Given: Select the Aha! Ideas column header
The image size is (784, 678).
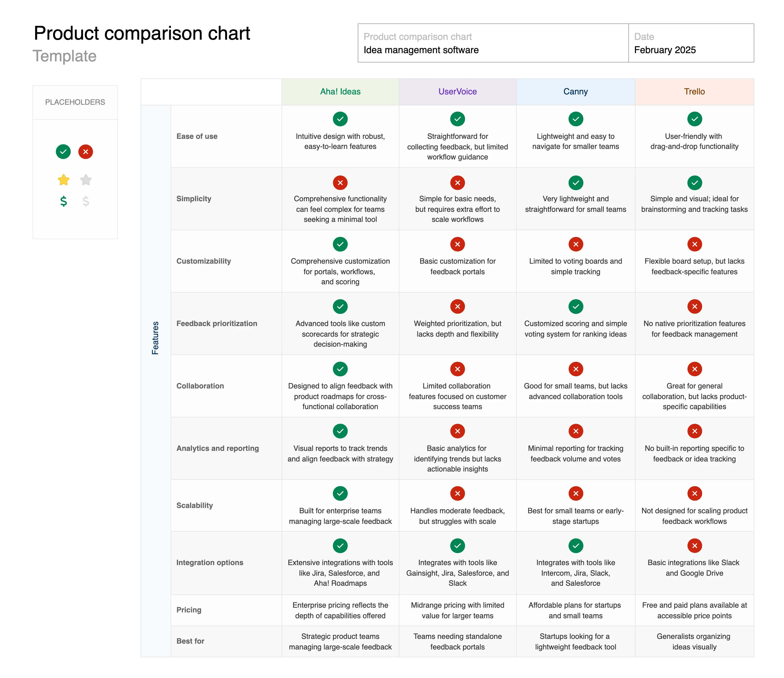Looking at the screenshot, I should coord(340,91).
